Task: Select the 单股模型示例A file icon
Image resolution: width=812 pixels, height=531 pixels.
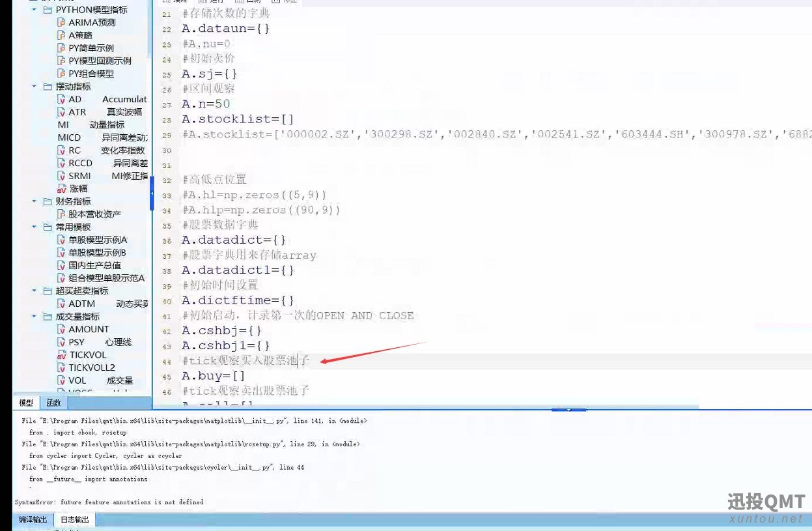Action: 62,240
